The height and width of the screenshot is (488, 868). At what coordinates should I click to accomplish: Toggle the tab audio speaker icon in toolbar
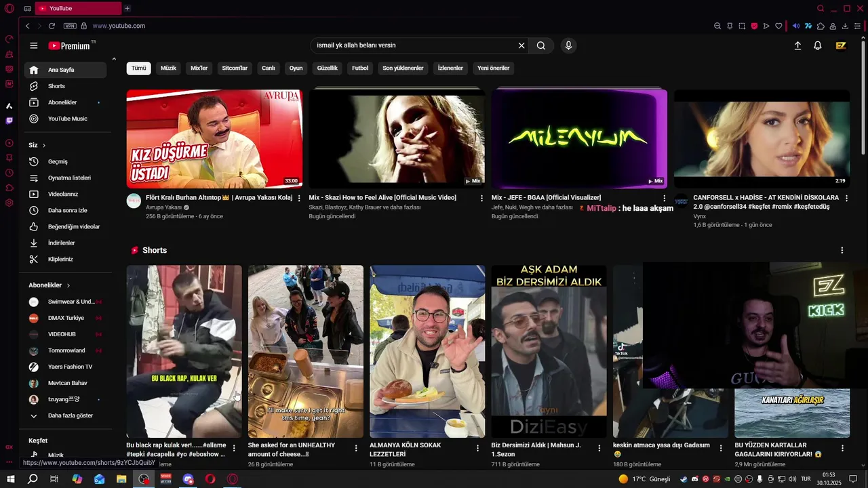coord(796,26)
